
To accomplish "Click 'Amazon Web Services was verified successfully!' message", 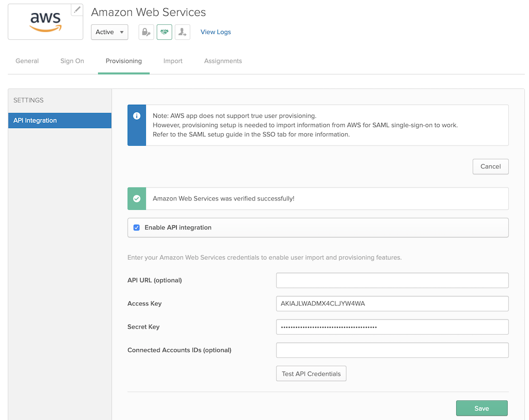I will point(224,199).
